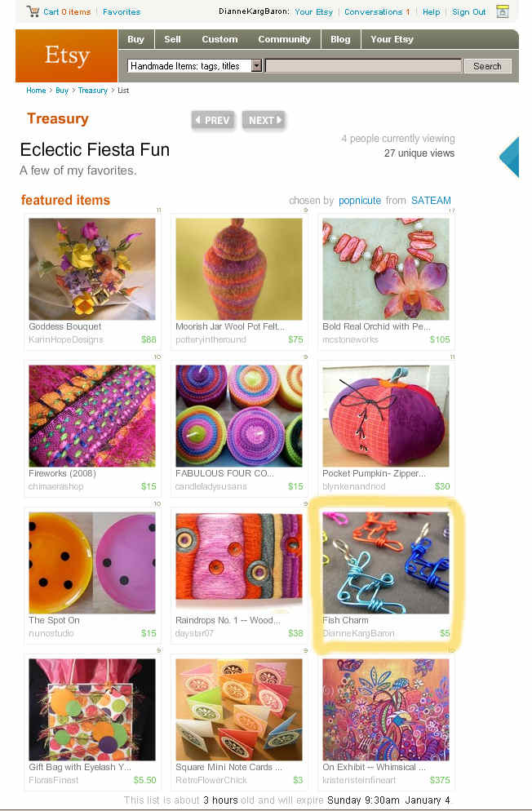Open the shopping cart icon

pos(33,11)
